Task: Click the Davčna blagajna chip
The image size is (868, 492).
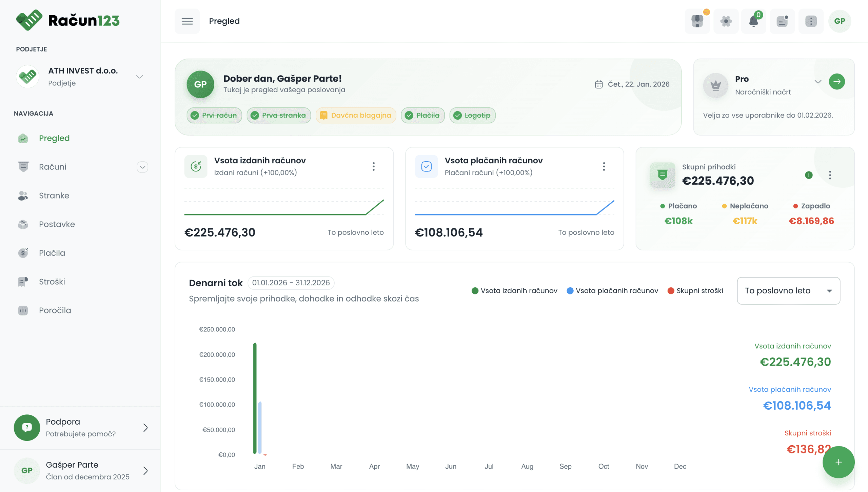Action: click(355, 115)
